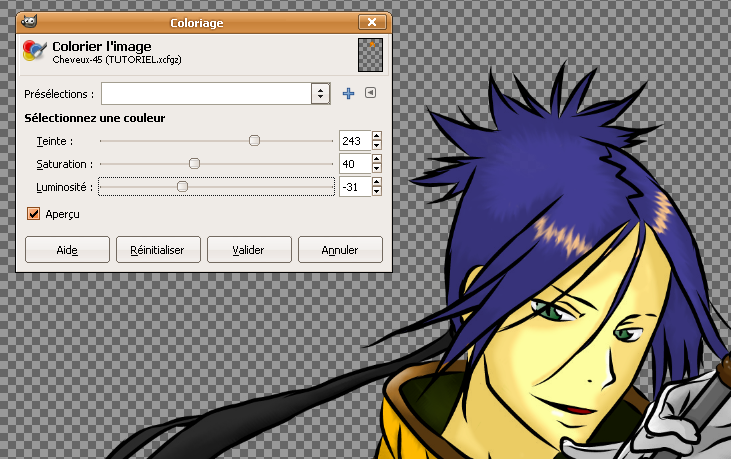The height and width of the screenshot is (459, 731).
Task: Click the Saturation slider handle
Action: [x=194, y=164]
